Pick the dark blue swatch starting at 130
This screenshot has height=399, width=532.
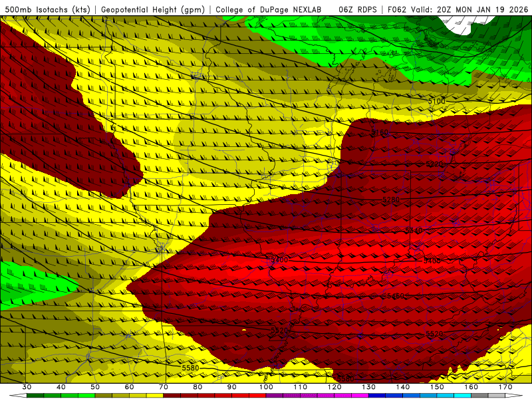377,396
